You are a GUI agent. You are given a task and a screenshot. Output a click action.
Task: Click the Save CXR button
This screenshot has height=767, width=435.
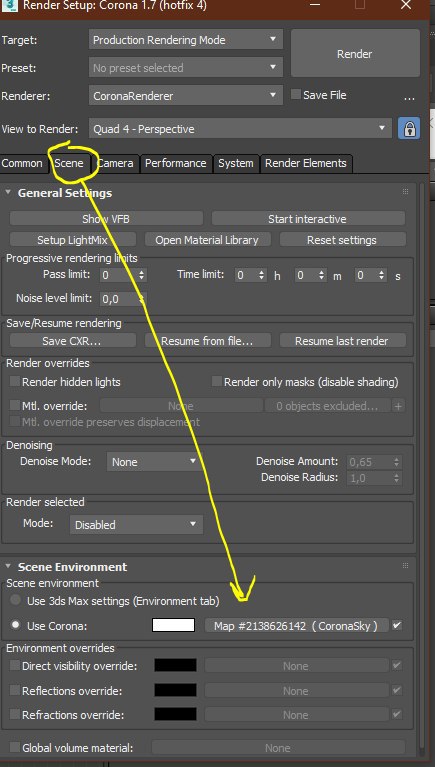pos(72,341)
